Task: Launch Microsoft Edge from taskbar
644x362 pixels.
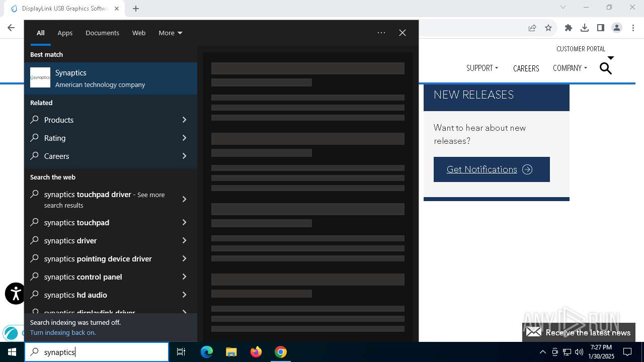Action: [207, 352]
